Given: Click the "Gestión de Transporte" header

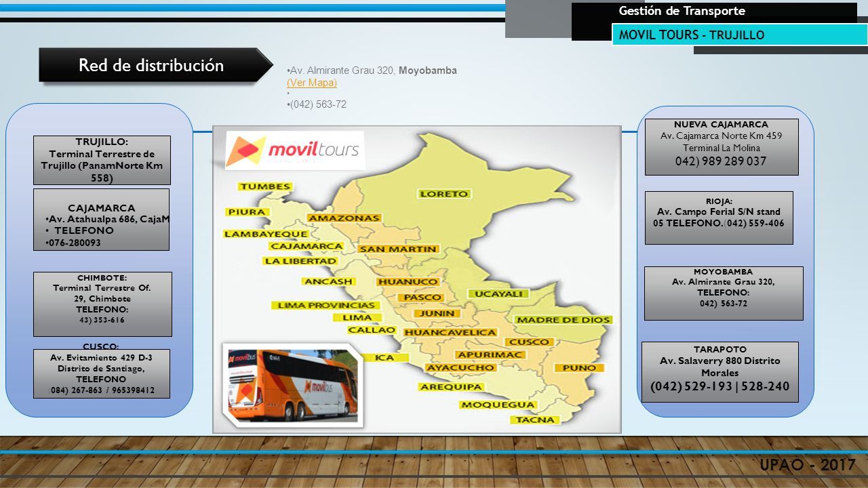Looking at the screenshot, I should click(x=682, y=11).
